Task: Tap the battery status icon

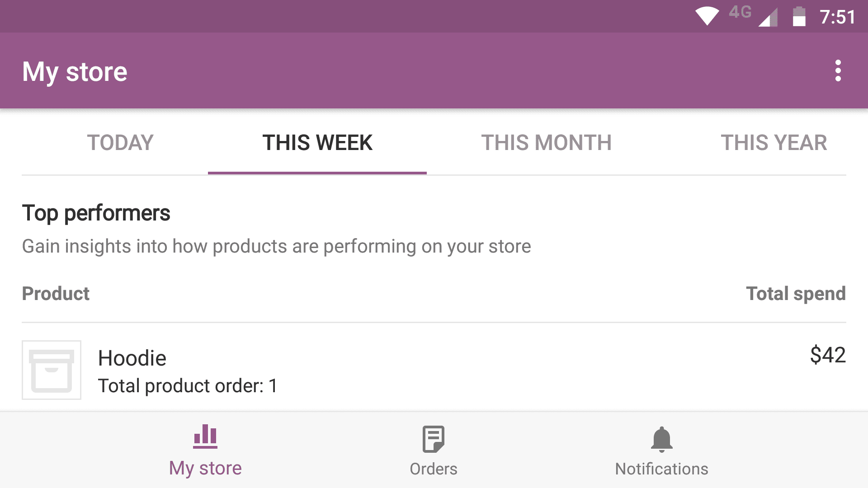Action: 799,17
